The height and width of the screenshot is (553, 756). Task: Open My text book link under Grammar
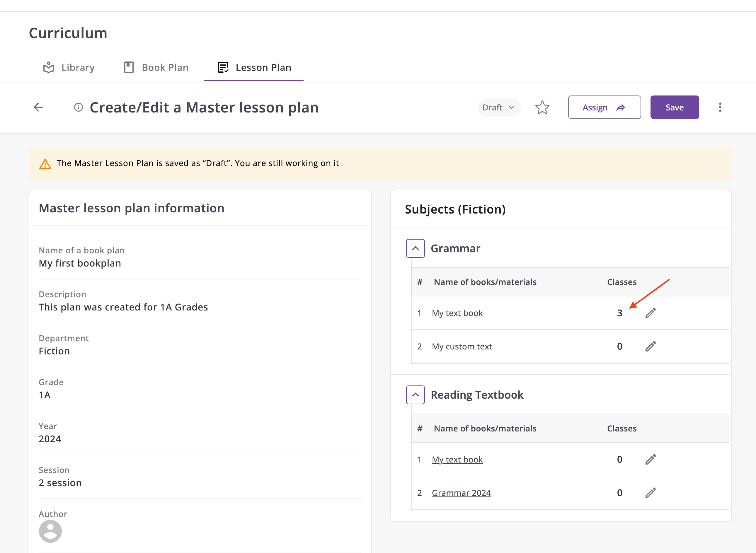(x=457, y=313)
